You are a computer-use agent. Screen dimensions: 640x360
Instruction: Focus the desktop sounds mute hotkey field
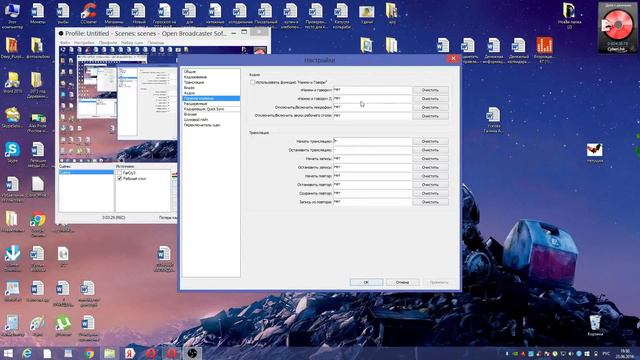pos(372,116)
